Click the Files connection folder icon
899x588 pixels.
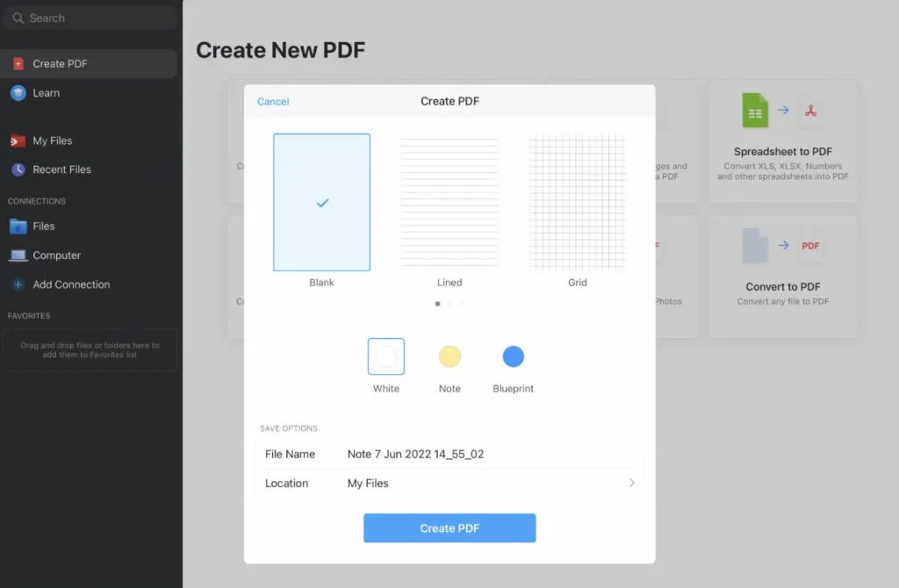click(x=18, y=226)
